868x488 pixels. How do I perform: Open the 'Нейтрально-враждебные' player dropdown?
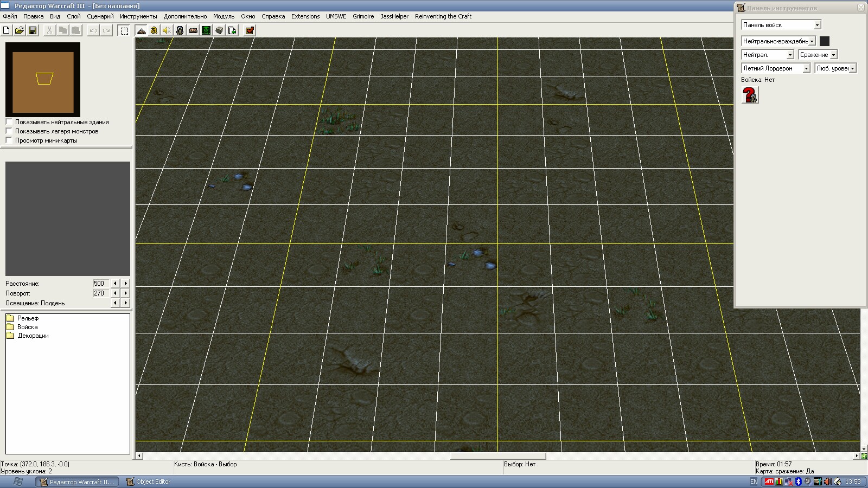tap(778, 41)
